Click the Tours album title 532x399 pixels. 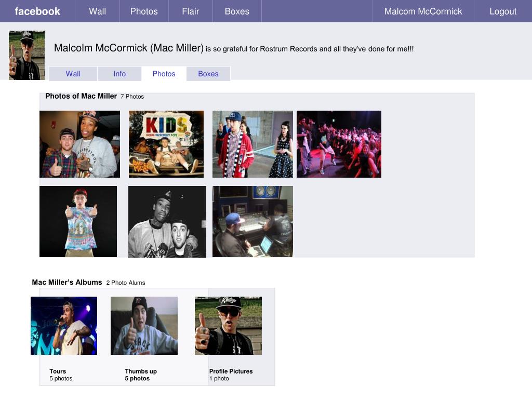tap(58, 371)
